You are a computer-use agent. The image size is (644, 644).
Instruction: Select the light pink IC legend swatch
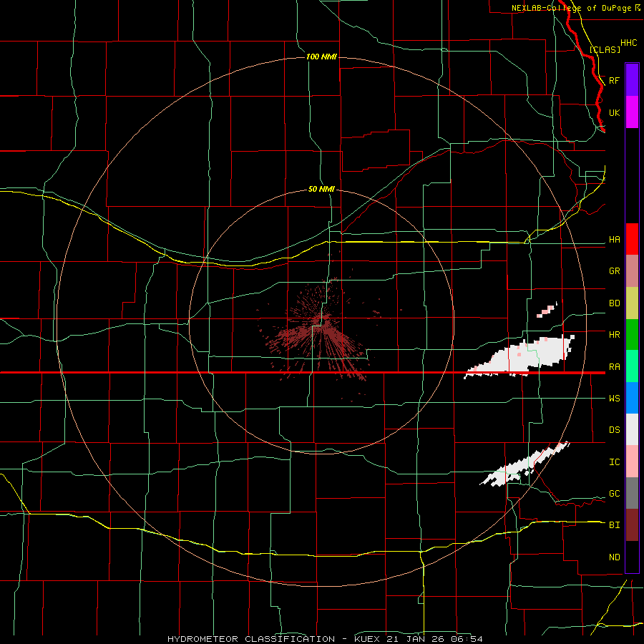(632, 462)
